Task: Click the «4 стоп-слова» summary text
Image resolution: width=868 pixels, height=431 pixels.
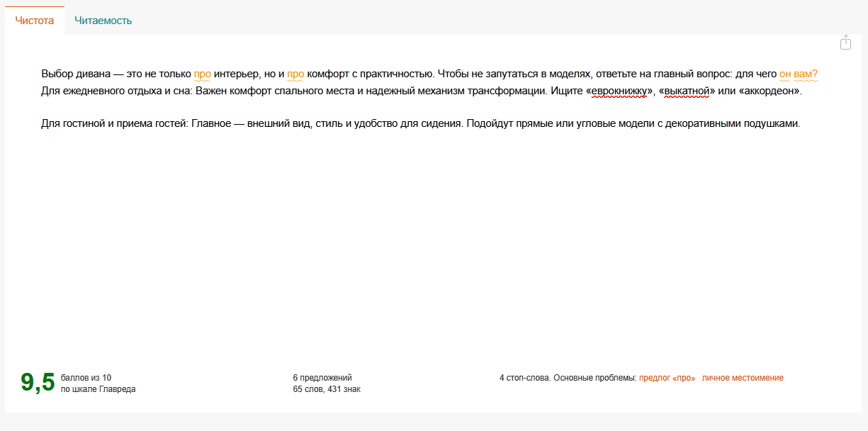Action: tap(524, 378)
